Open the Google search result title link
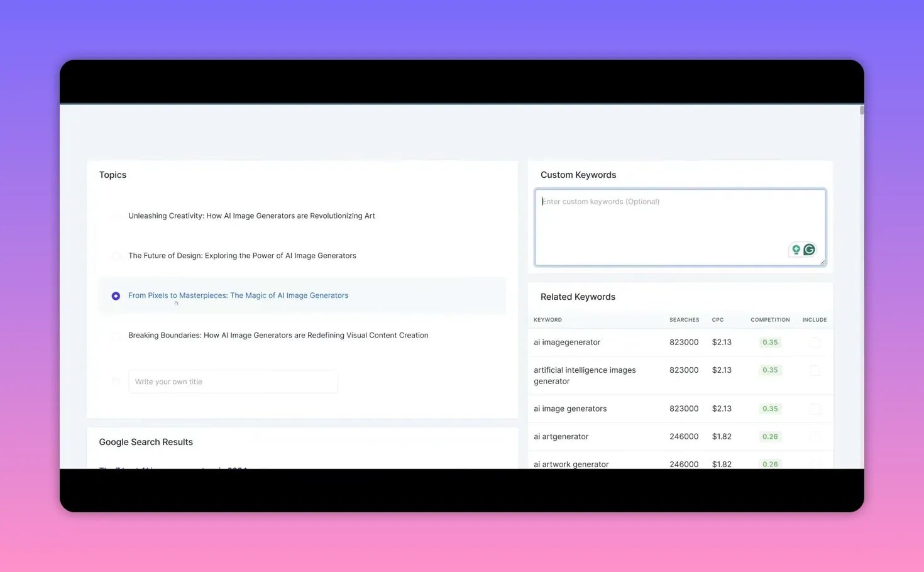The height and width of the screenshot is (572, 924). [173, 470]
